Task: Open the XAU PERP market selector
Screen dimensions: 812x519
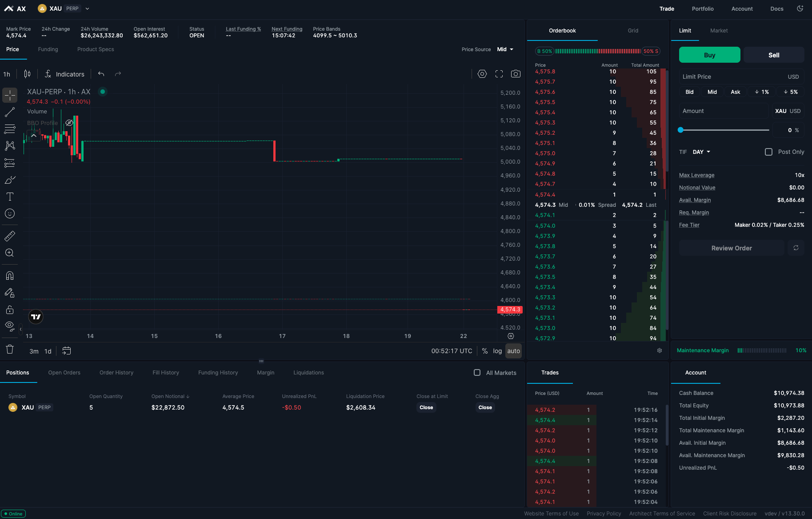Action: pos(63,8)
